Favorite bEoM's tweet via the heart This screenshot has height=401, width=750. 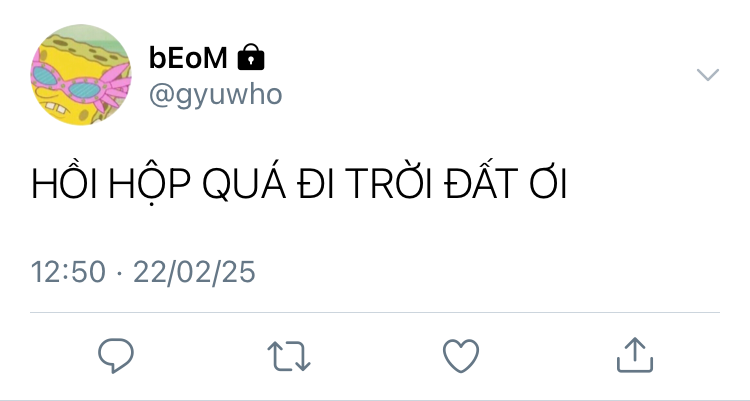click(x=461, y=356)
